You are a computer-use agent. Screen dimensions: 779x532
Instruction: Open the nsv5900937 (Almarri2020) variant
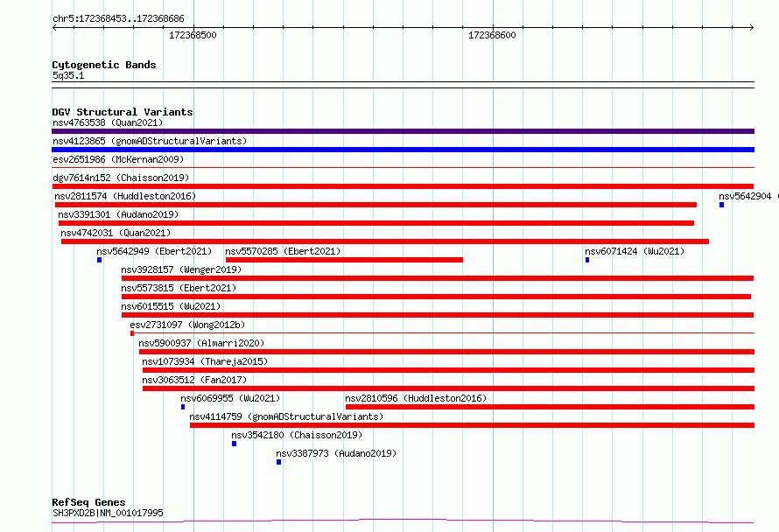pyautogui.click(x=201, y=343)
